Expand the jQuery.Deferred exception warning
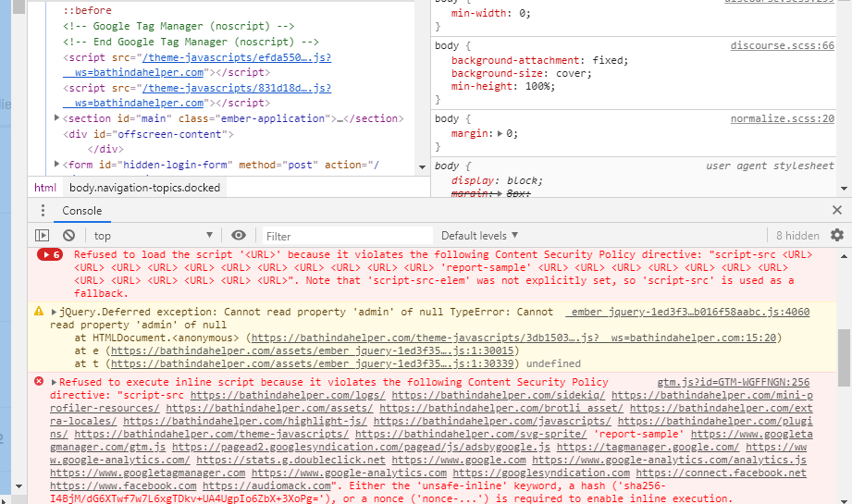The image size is (852, 504). pyautogui.click(x=54, y=312)
